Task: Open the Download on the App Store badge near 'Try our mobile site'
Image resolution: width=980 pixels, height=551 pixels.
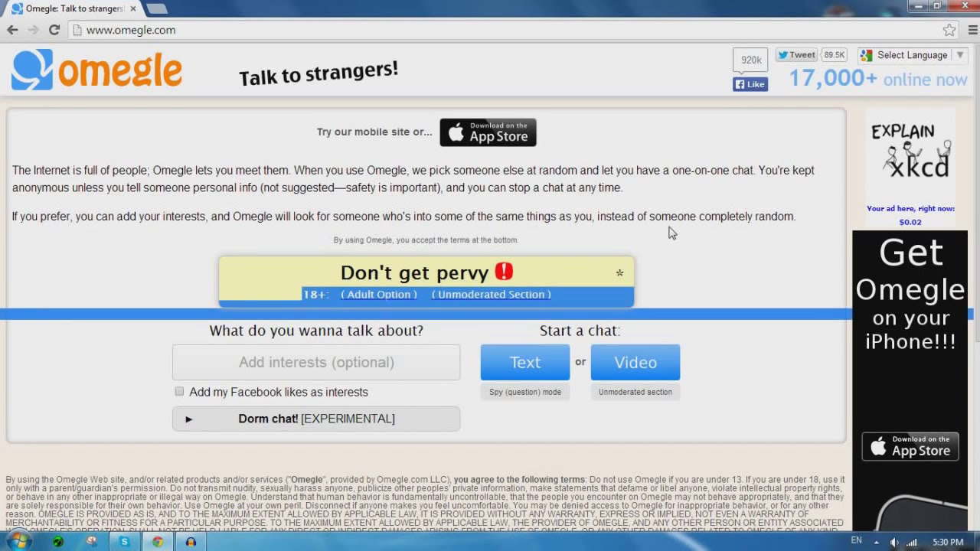Action: [x=488, y=132]
